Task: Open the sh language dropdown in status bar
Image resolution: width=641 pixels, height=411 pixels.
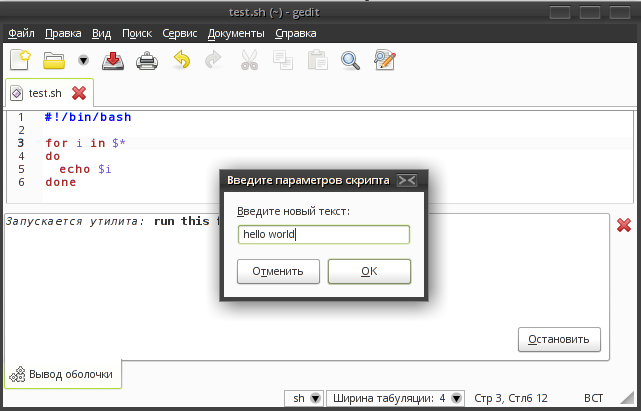Action: point(305,398)
